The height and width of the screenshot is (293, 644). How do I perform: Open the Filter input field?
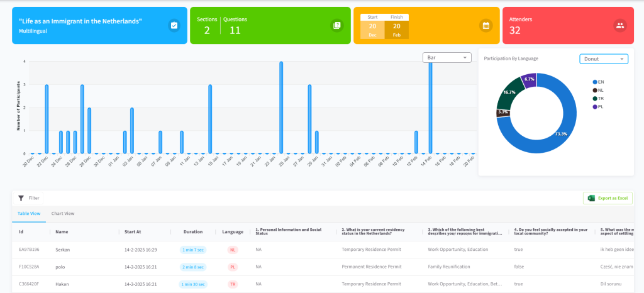[x=28, y=198]
